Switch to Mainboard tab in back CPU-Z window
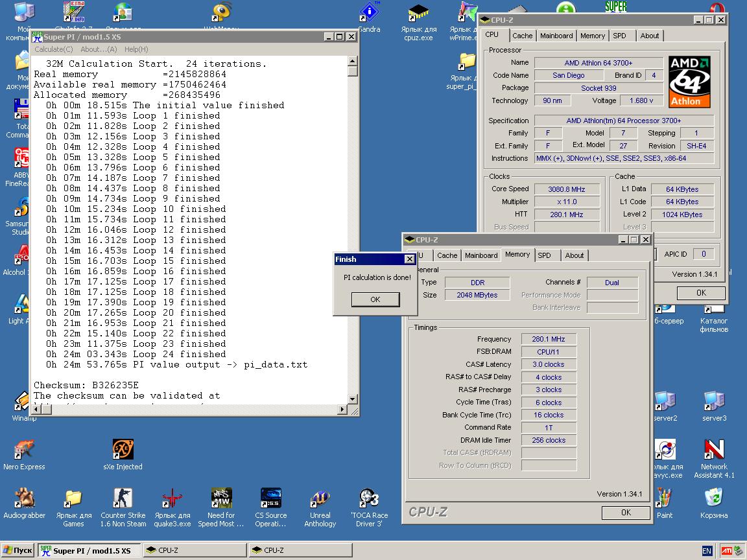Screen dimensions: 747x560 click(556, 36)
